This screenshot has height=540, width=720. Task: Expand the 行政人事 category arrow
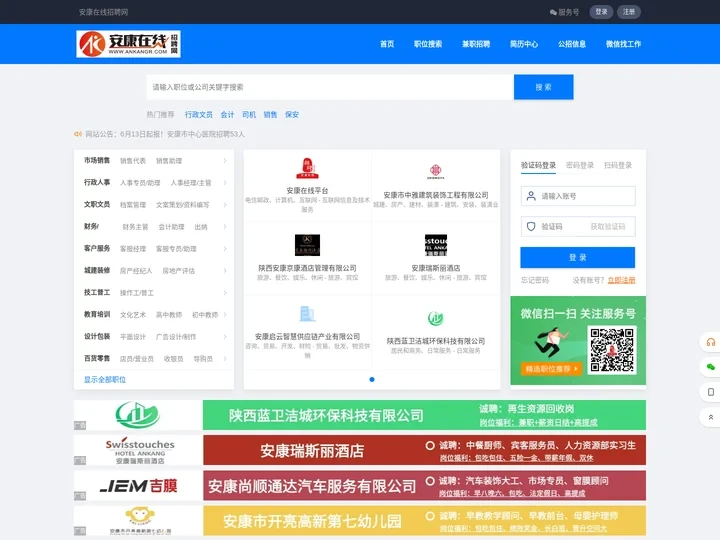click(225, 183)
